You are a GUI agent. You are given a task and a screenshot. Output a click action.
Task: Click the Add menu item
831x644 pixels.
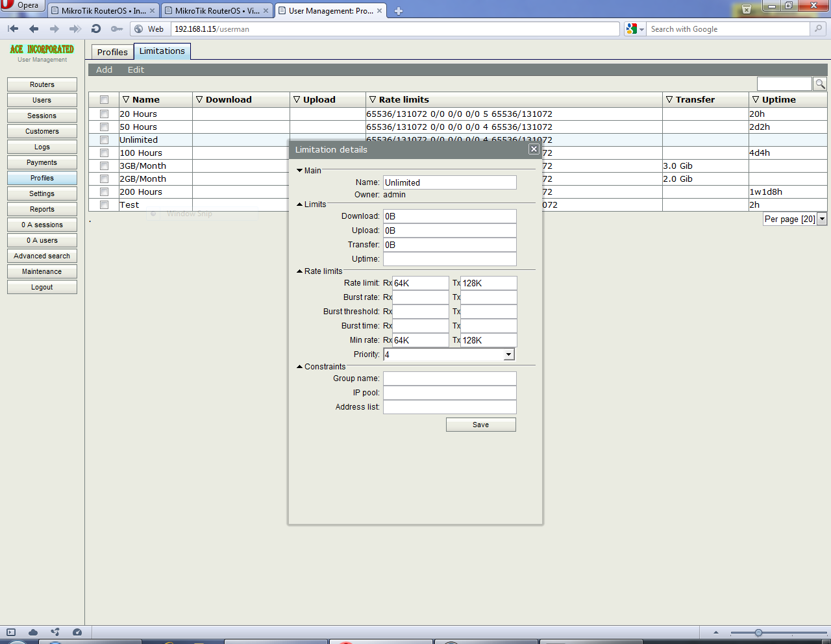(x=104, y=70)
